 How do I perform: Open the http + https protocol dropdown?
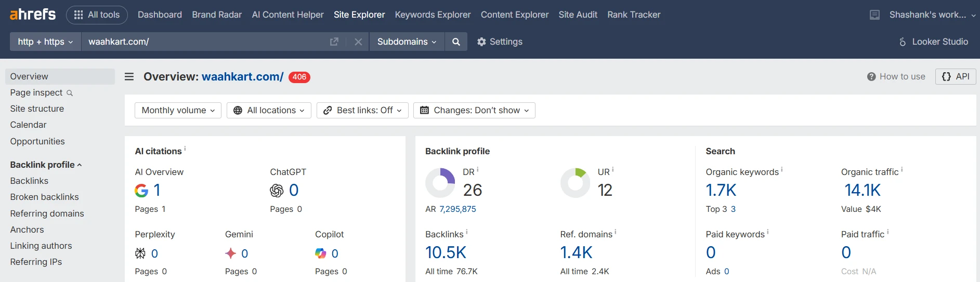(45, 42)
